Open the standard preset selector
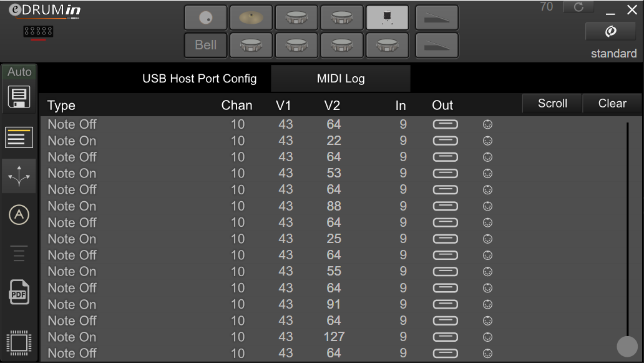Viewport: 644px width, 363px height. point(613,54)
